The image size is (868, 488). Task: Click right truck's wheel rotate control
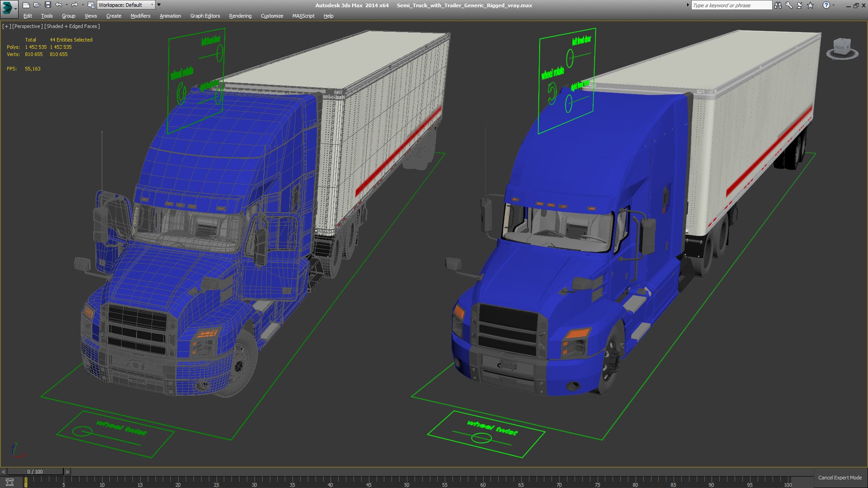tap(552, 94)
